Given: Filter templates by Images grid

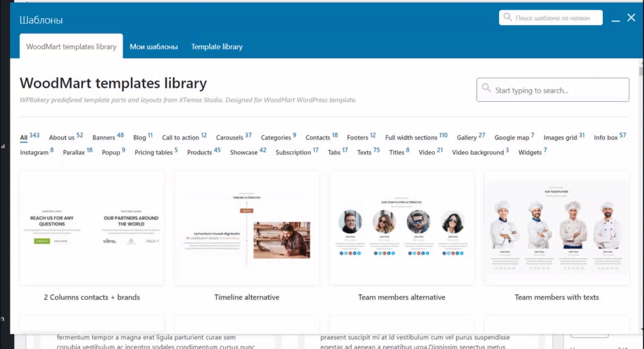Looking at the screenshot, I should pos(564,137).
